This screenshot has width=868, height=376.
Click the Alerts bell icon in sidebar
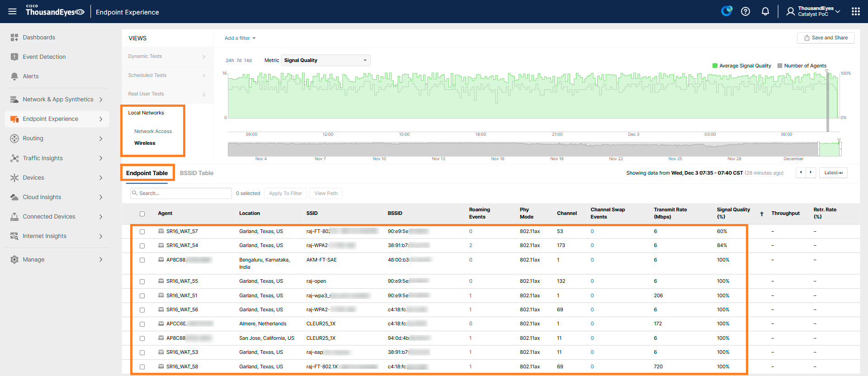pyautogui.click(x=14, y=76)
